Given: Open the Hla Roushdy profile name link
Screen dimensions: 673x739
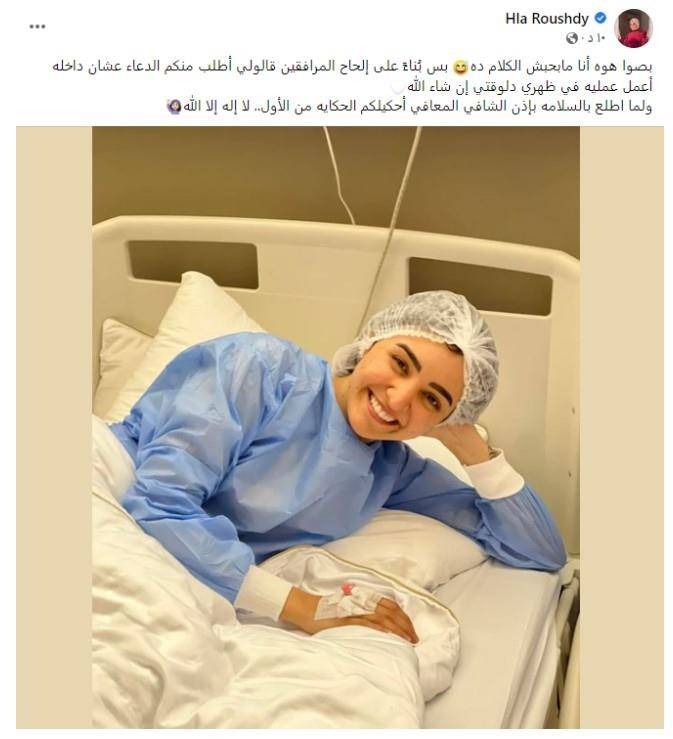Looking at the screenshot, I should (547, 19).
